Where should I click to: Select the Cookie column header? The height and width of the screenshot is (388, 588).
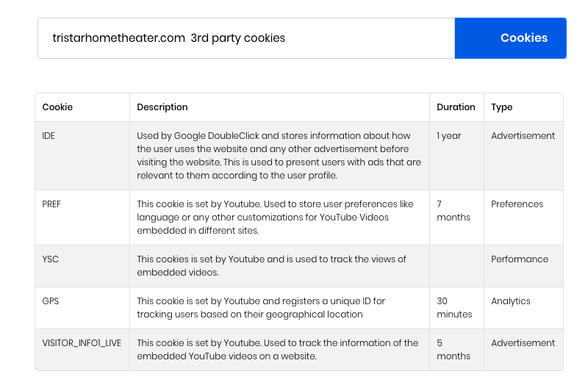click(x=82, y=107)
